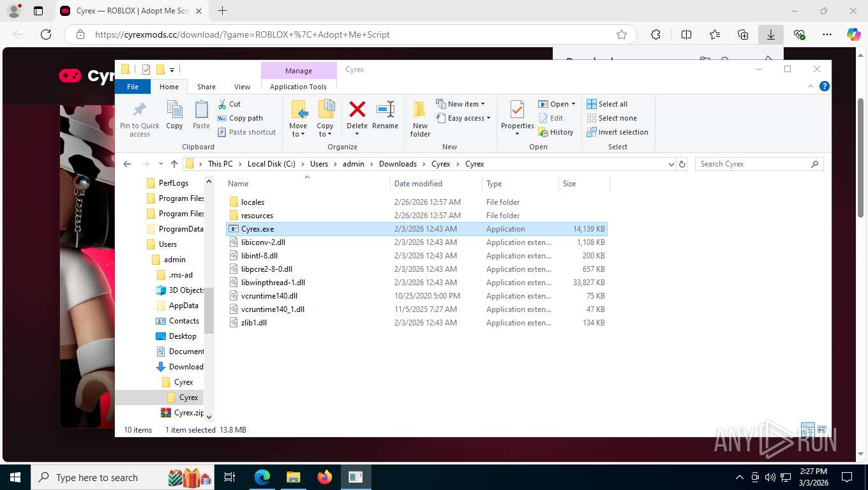The height and width of the screenshot is (490, 868).
Task: Rename the selected item
Action: [385, 115]
